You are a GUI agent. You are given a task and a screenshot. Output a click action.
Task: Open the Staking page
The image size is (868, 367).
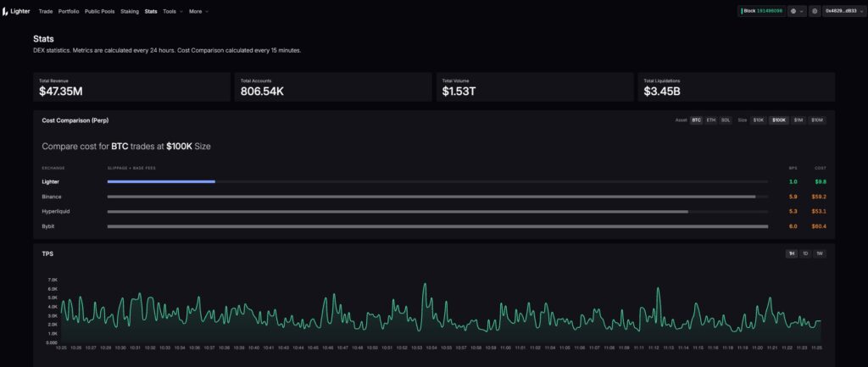pos(130,11)
